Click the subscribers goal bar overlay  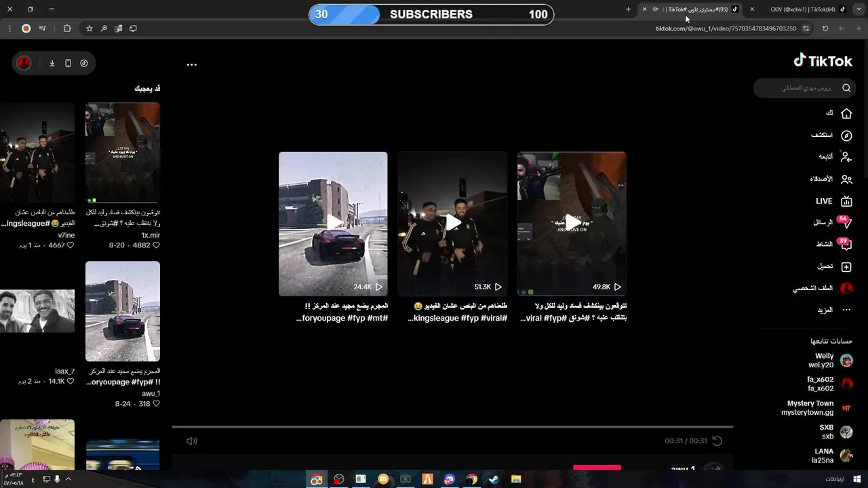point(431,14)
